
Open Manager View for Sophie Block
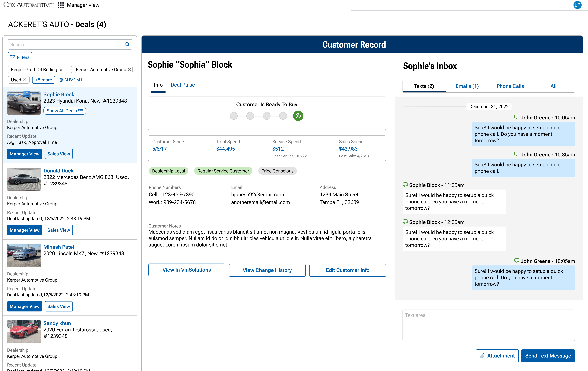click(x=25, y=154)
